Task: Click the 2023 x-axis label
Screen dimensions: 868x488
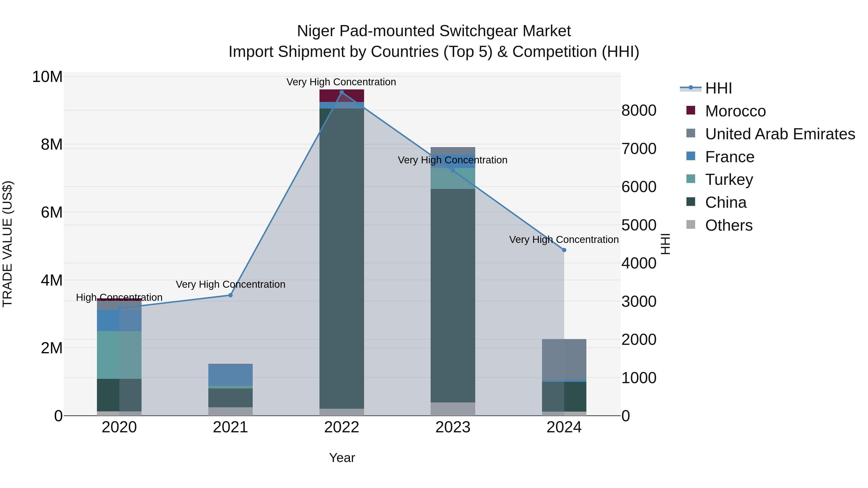Action: [x=453, y=427]
